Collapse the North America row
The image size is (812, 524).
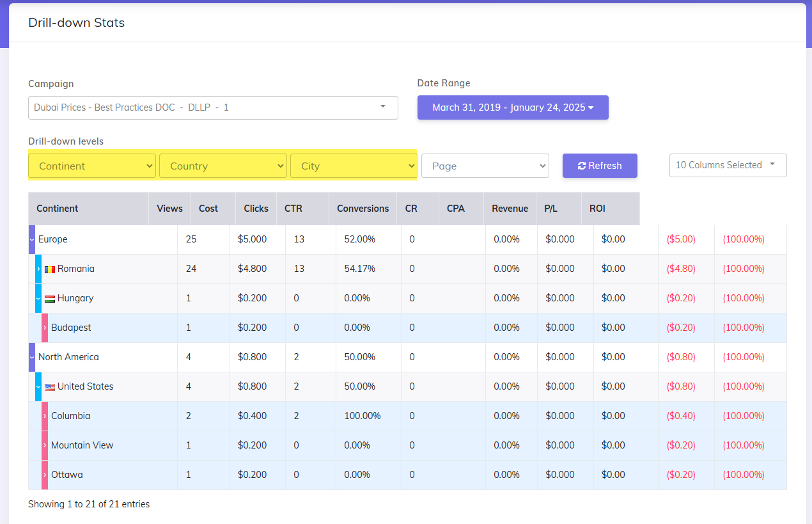(x=32, y=357)
